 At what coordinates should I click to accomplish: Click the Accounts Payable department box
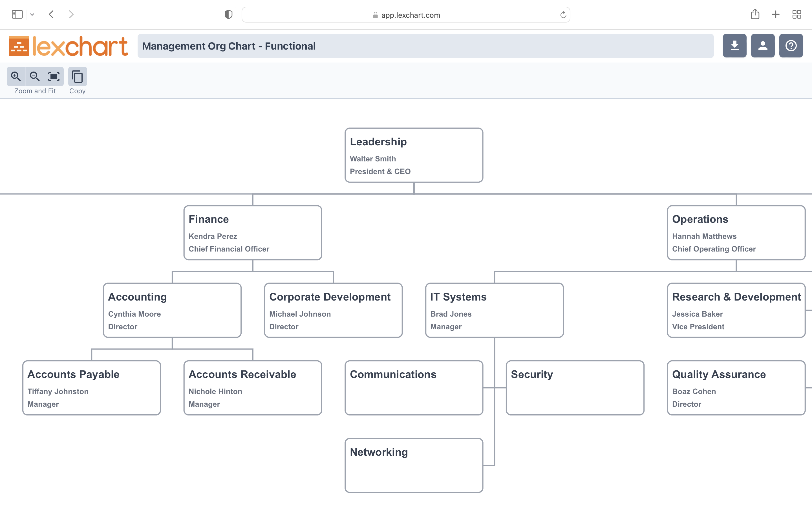click(x=92, y=388)
